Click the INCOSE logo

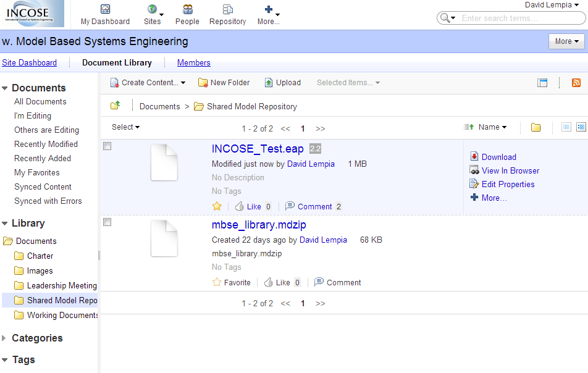click(32, 14)
